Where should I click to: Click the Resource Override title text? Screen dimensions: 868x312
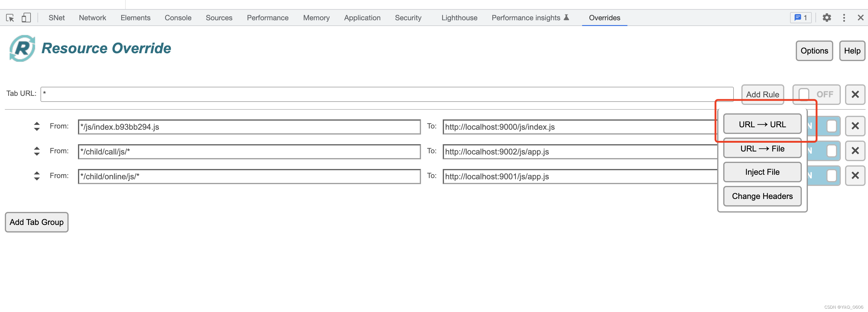point(106,48)
